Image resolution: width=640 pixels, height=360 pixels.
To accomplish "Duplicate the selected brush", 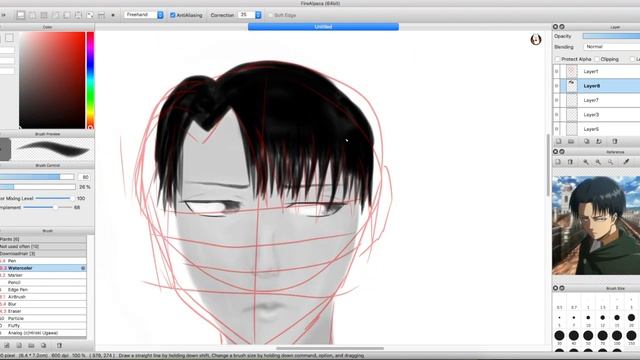I will click(44, 345).
